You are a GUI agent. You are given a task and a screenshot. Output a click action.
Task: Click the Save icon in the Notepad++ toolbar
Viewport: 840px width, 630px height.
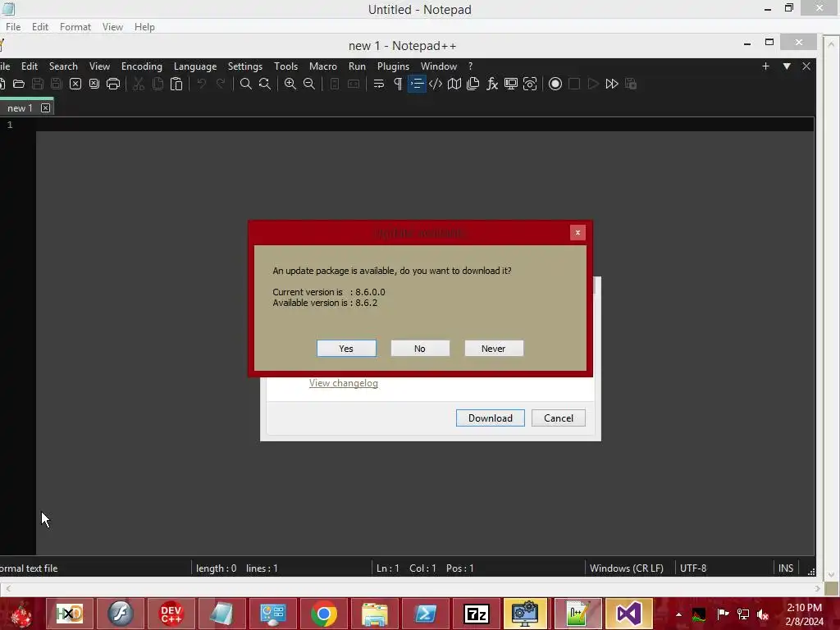38,84
